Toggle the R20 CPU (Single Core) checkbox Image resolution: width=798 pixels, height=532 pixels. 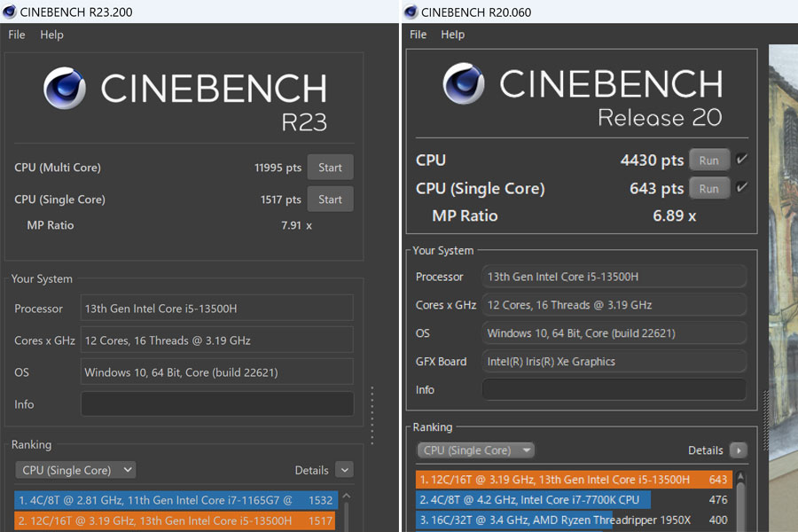[x=741, y=188]
